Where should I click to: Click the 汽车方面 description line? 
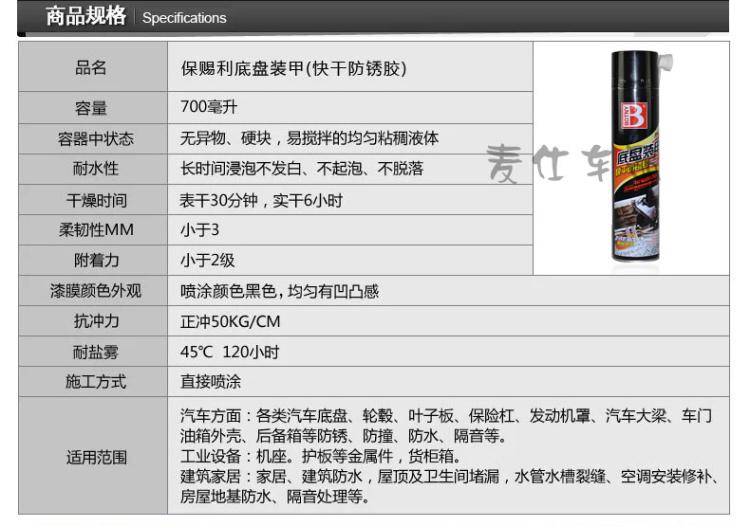point(446,416)
